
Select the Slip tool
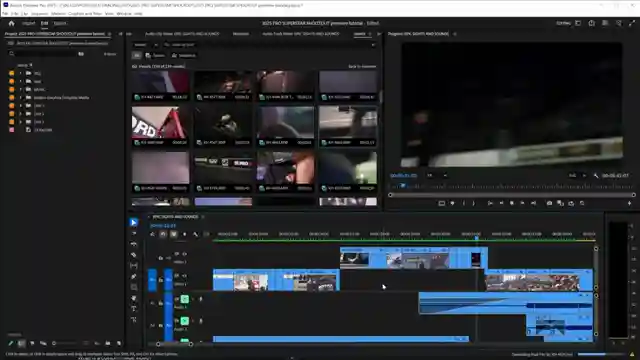coord(133,265)
